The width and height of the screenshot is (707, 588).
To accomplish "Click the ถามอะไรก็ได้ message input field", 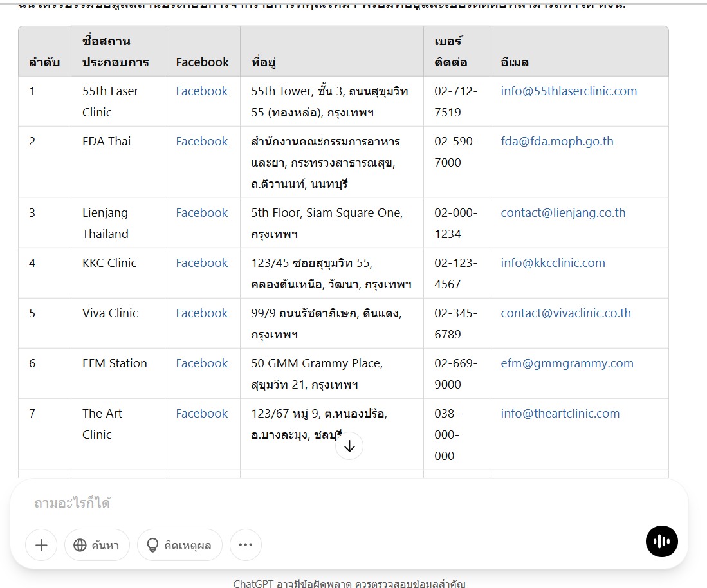I will pyautogui.click(x=322, y=503).
